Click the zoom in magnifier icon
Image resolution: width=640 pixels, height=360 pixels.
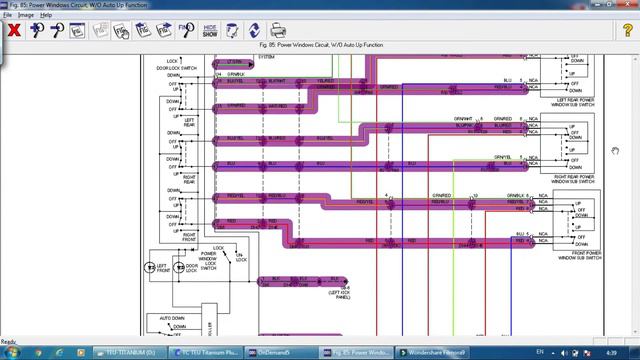pyautogui.click(x=37, y=30)
